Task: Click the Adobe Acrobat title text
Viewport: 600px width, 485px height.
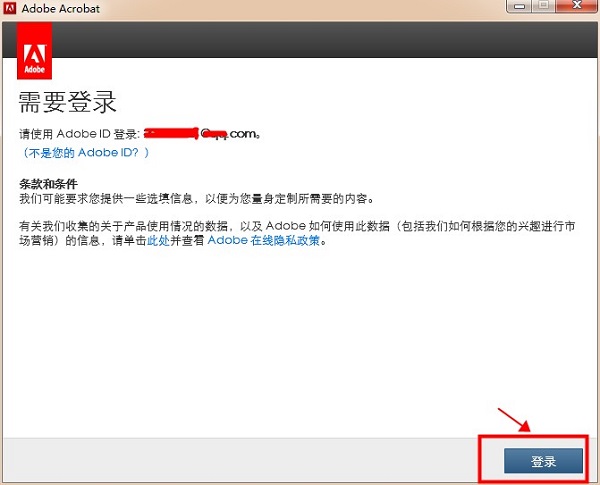Action: [61, 8]
